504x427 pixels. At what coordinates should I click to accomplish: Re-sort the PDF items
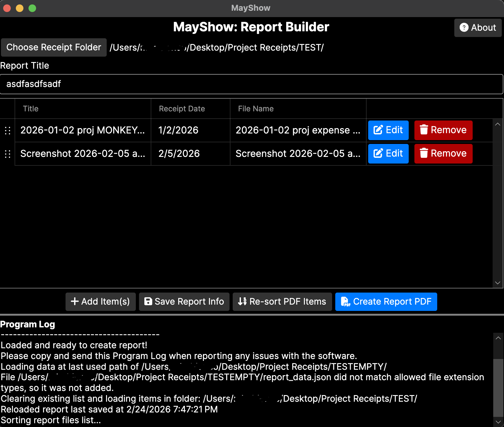tap(282, 302)
